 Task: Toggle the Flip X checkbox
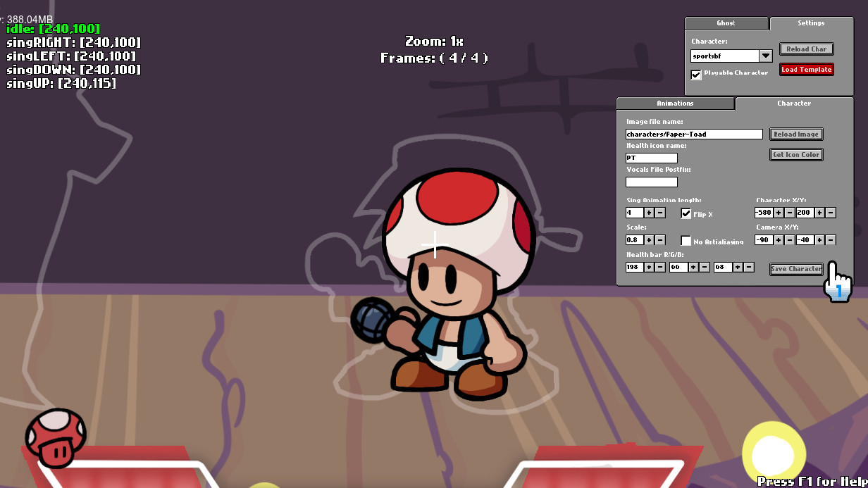coord(686,213)
